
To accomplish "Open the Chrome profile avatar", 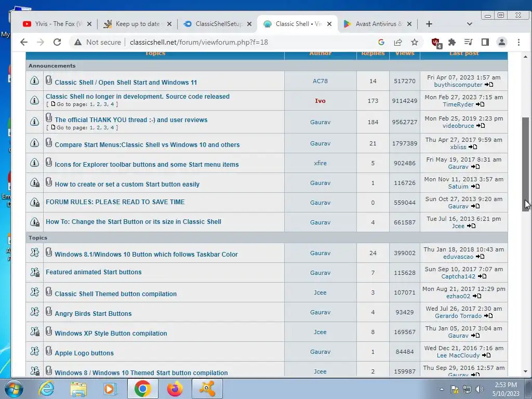I will coord(501,42).
